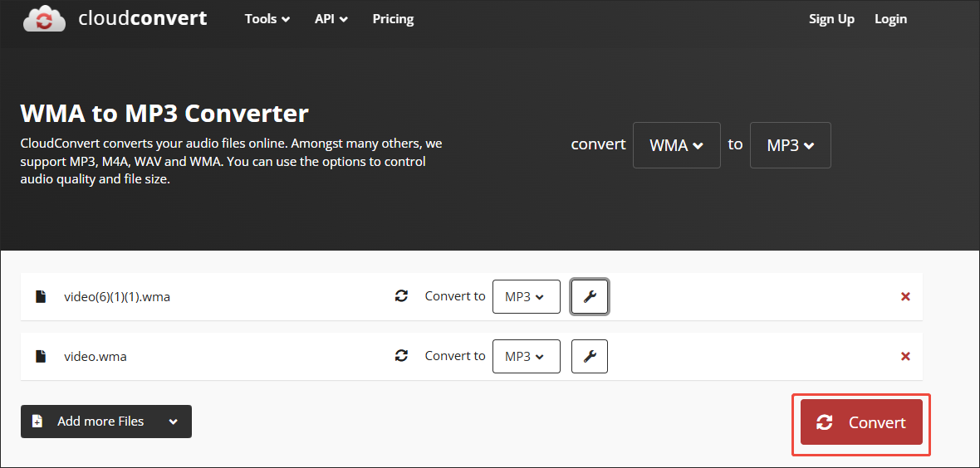Open the API menu
Image resolution: width=980 pixels, height=468 pixels.
331,19
